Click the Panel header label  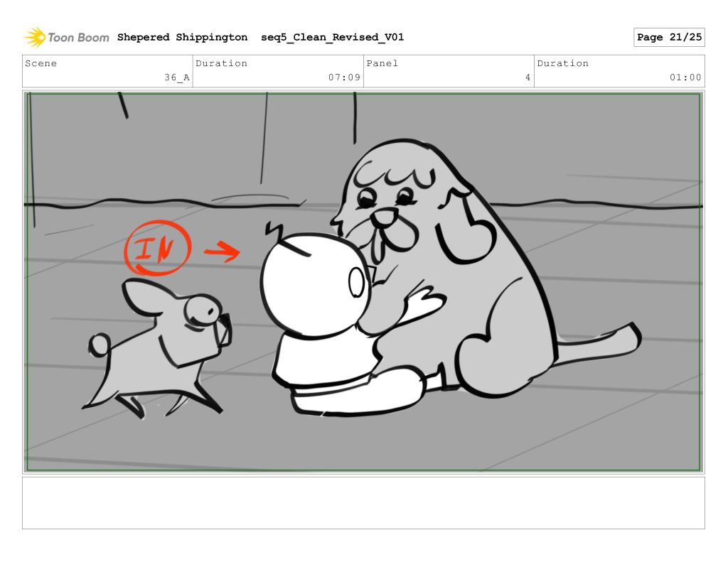382,63
